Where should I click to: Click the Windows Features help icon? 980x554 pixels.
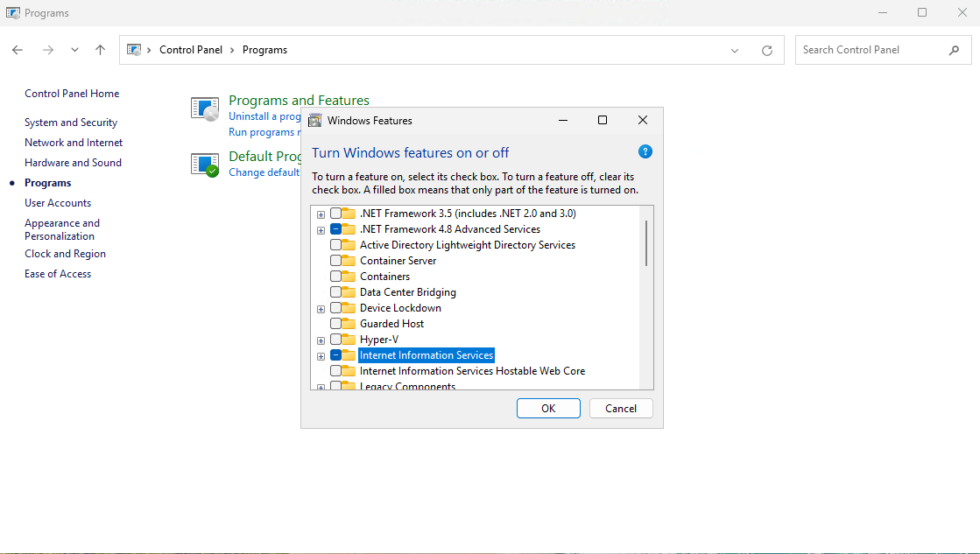point(645,151)
